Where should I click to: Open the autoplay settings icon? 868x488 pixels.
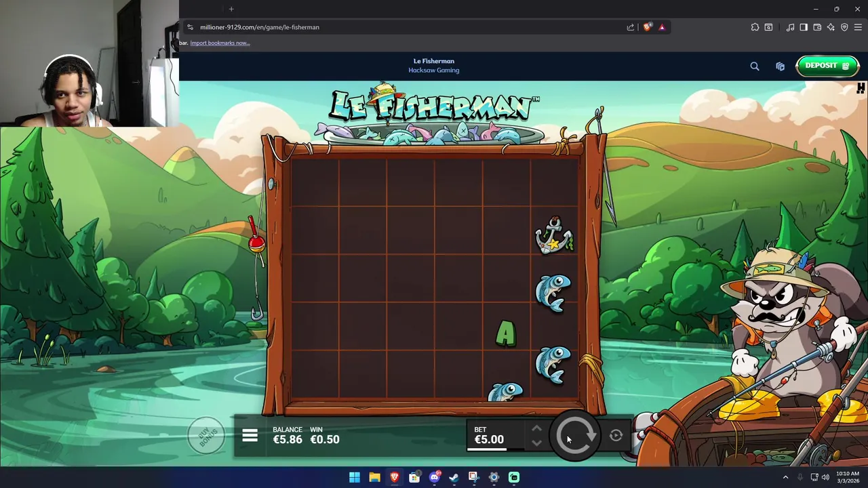click(x=616, y=436)
